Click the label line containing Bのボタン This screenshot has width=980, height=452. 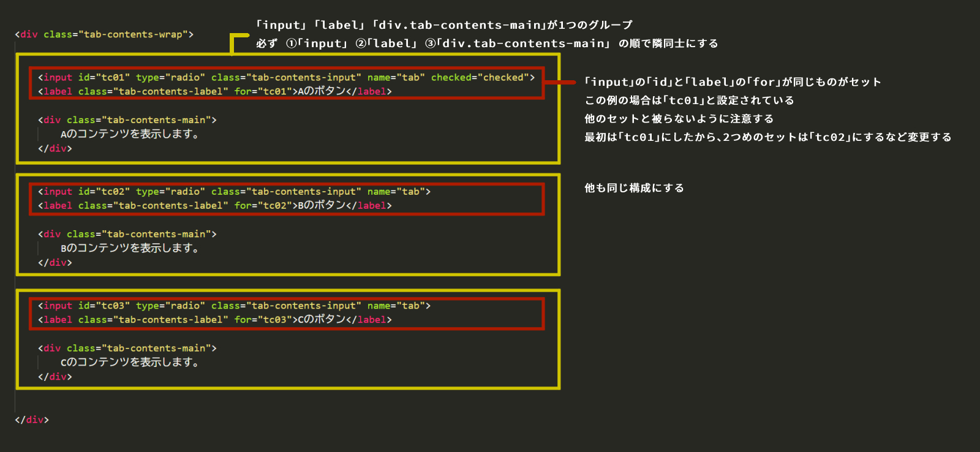[x=214, y=206]
